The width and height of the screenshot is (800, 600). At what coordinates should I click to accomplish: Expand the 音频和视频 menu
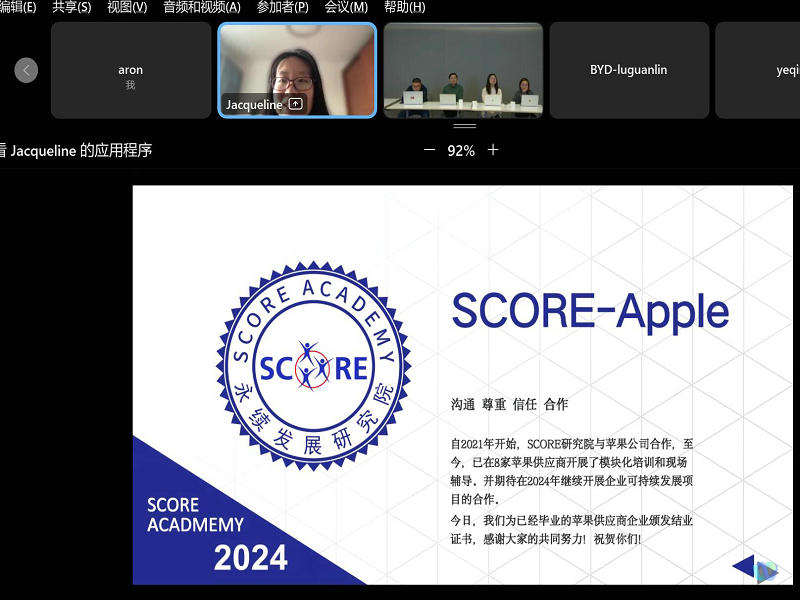[202, 7]
